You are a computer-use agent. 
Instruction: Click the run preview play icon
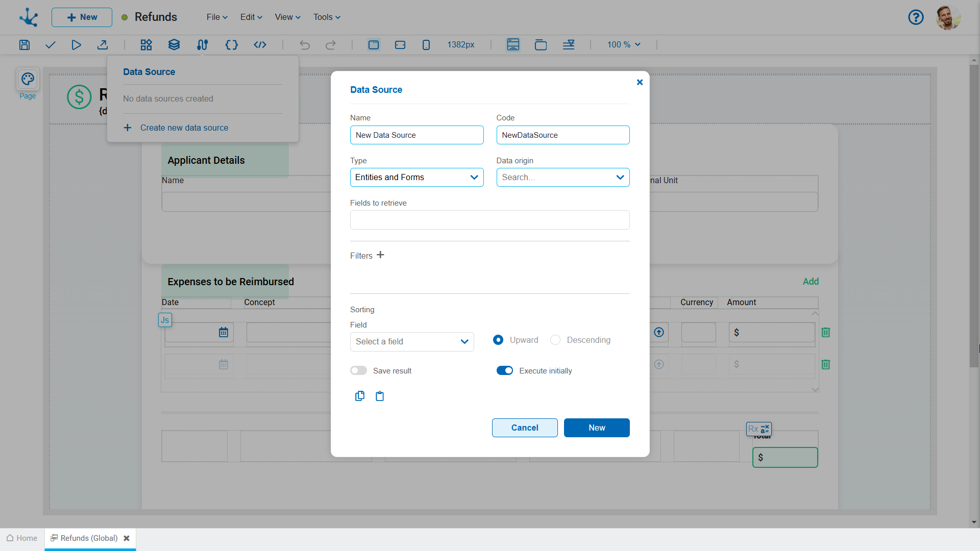[76, 45]
